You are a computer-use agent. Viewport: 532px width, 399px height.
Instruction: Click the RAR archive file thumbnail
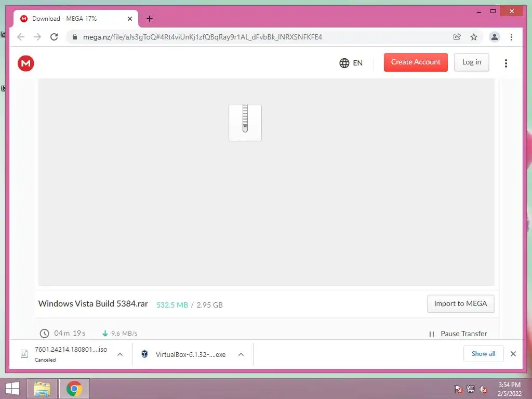tap(245, 123)
